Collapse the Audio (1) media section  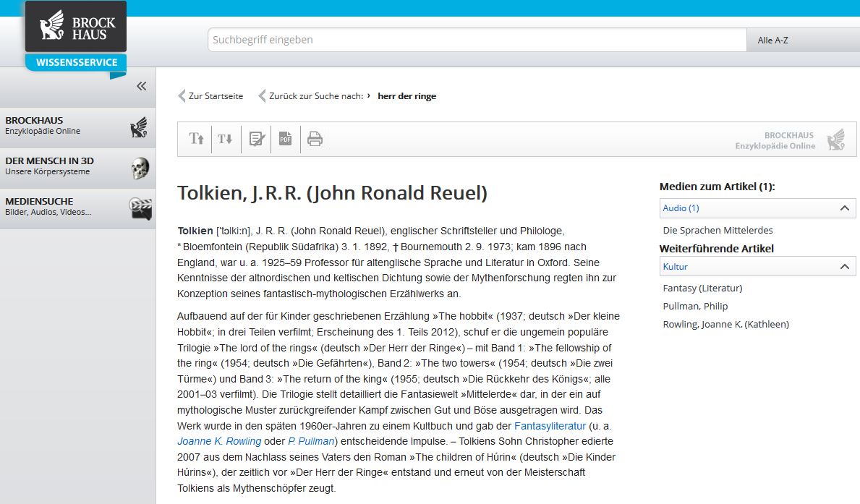[843, 208]
